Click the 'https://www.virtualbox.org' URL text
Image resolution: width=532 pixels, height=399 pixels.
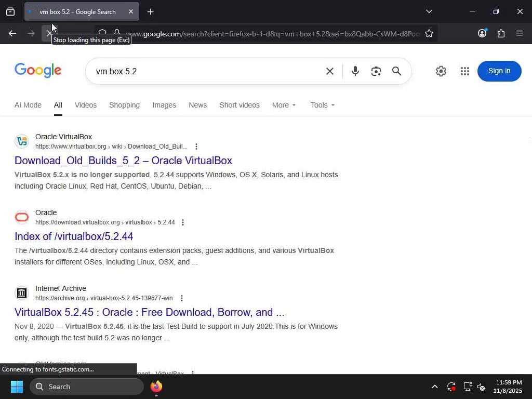[71, 147]
